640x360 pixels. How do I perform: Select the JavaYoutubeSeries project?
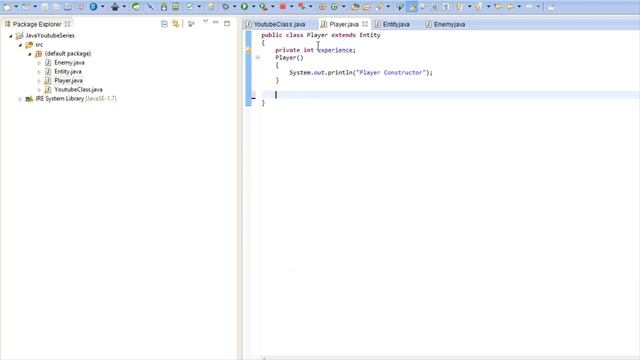point(50,36)
